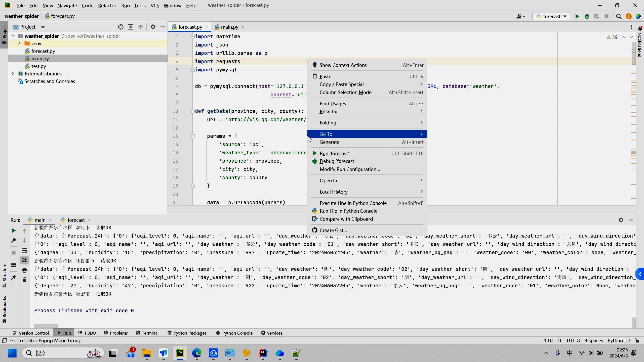The image size is (644, 362).
Task: Click Clear All trash icon in Run panel
Action: coord(25,280)
